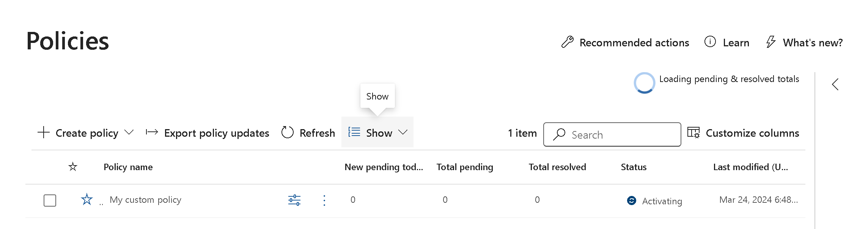Sort by Status column header
This screenshot has height=229, width=868.
634,167
